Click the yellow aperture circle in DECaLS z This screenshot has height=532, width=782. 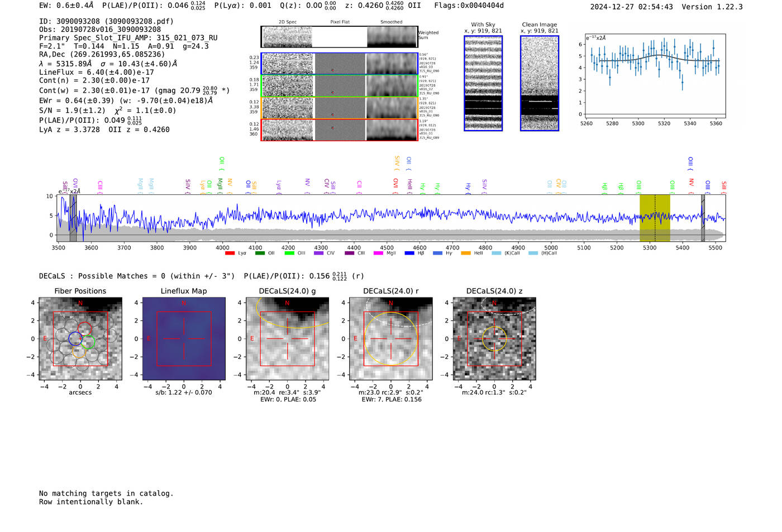click(x=494, y=339)
